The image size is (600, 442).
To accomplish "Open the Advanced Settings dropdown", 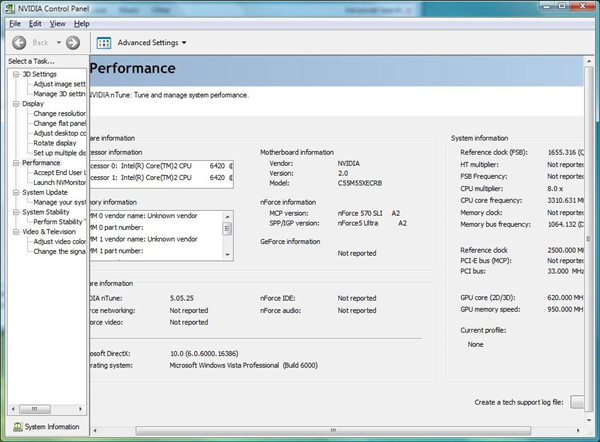I will (184, 43).
